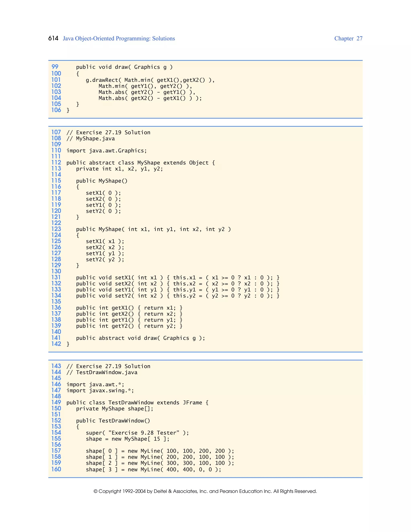
Task: Click the 'shape[ 3 ] = new MyLine' line
Action: pos(153,470)
